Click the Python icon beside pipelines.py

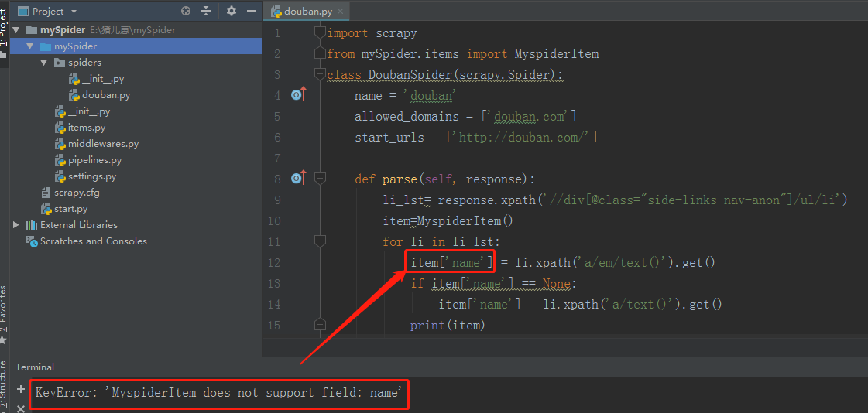pos(60,160)
